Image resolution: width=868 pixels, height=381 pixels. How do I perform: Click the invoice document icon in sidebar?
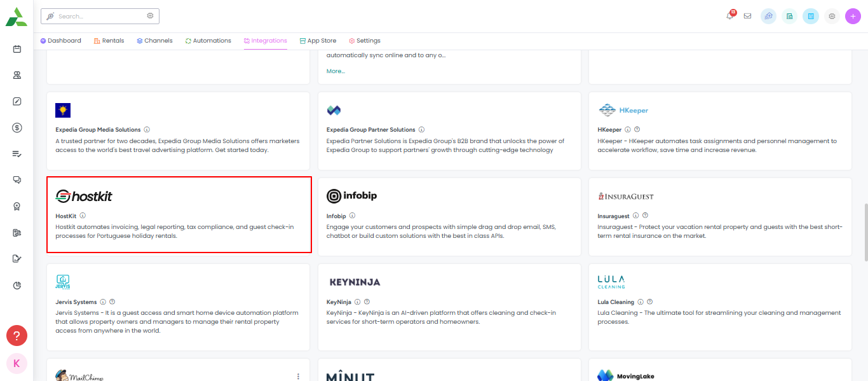[x=17, y=233]
